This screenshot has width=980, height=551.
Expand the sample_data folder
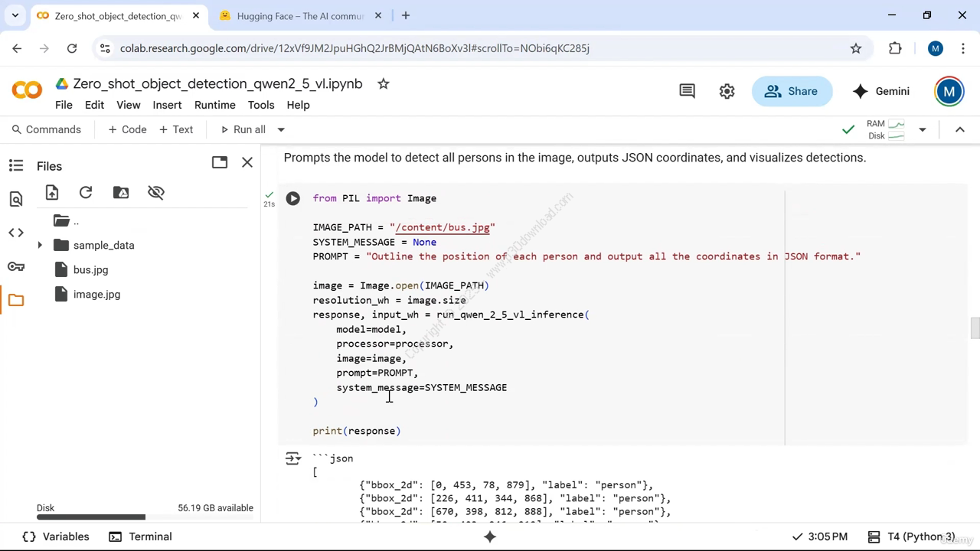[40, 246]
